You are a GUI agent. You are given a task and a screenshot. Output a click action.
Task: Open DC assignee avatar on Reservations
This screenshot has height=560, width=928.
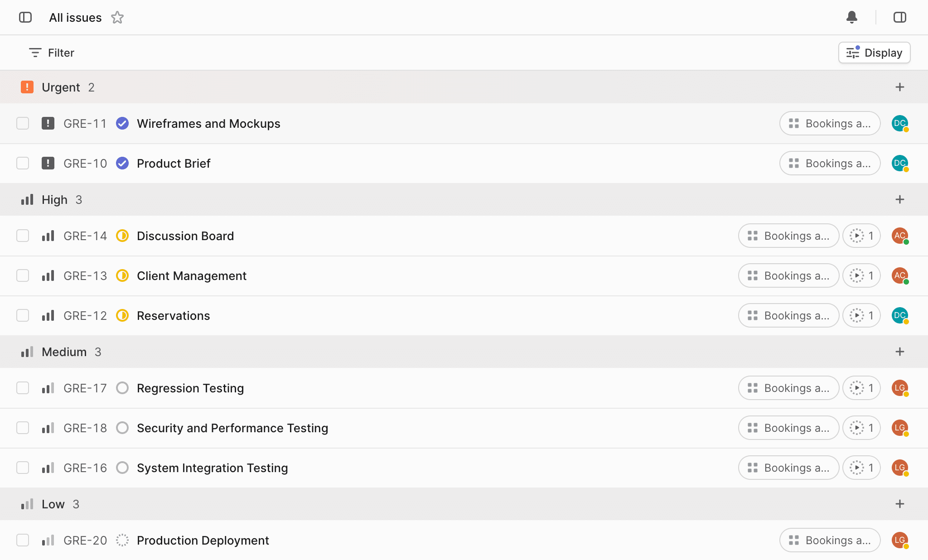coord(900,315)
